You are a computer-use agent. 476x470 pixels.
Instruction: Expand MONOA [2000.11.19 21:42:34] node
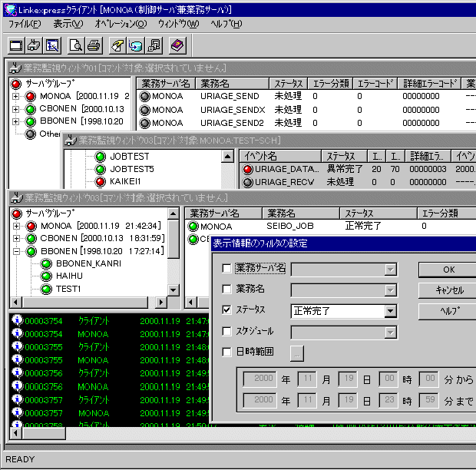[x=17, y=227]
